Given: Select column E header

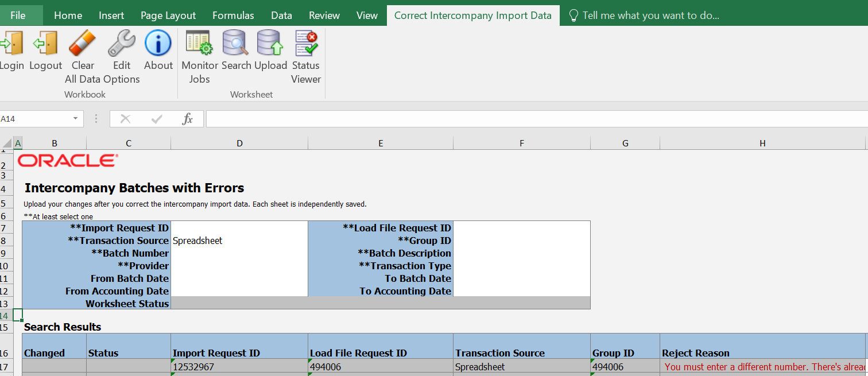Looking at the screenshot, I should [x=381, y=144].
